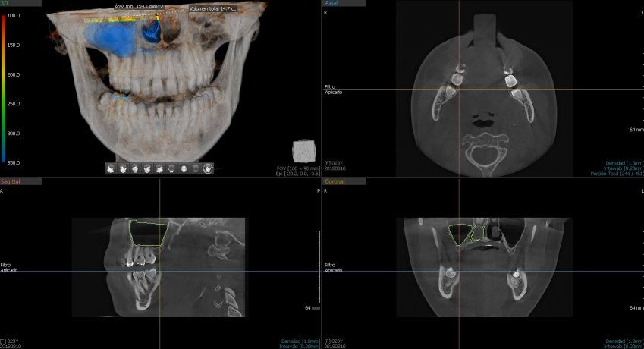The width and height of the screenshot is (644, 349).
Task: Click the seventh head view icon
Action: point(183,168)
